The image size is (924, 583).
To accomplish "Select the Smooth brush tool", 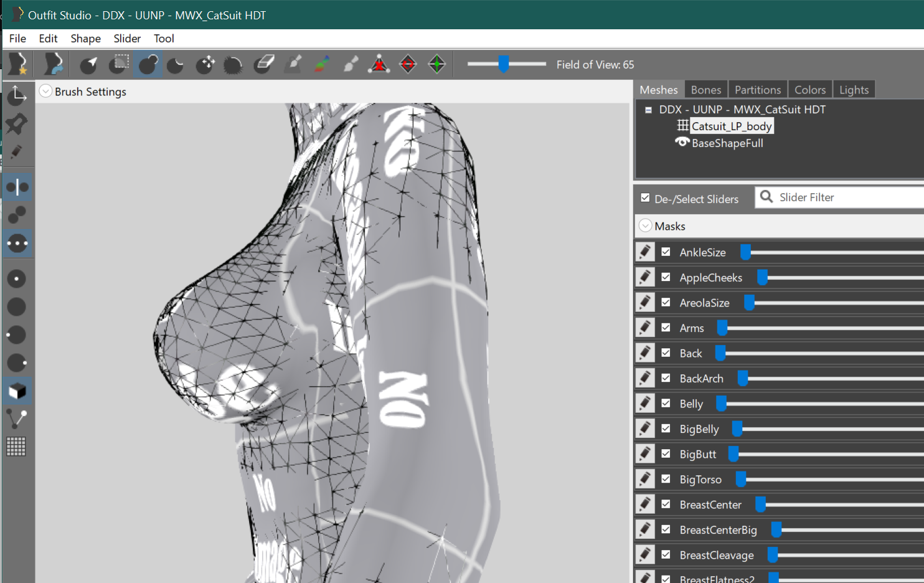I will 233,64.
